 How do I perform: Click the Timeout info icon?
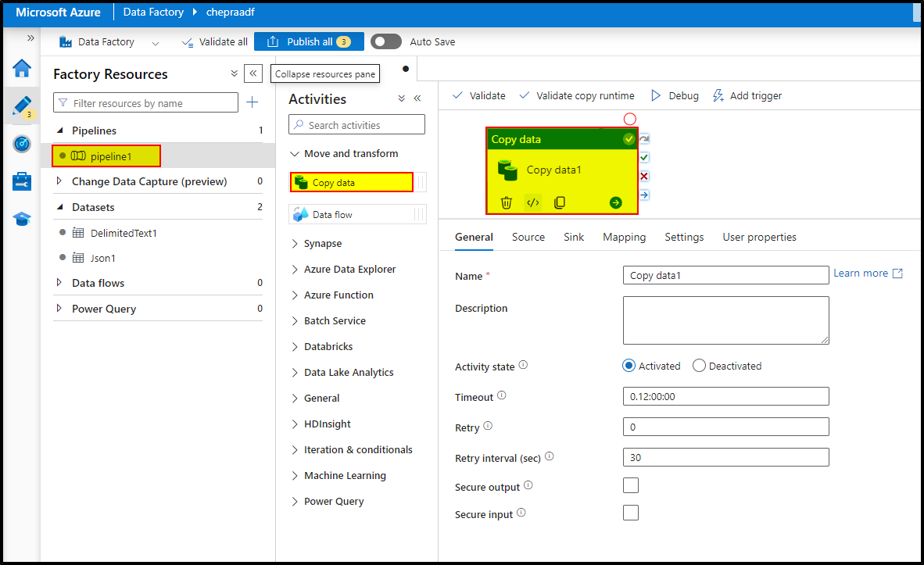pyautogui.click(x=502, y=395)
